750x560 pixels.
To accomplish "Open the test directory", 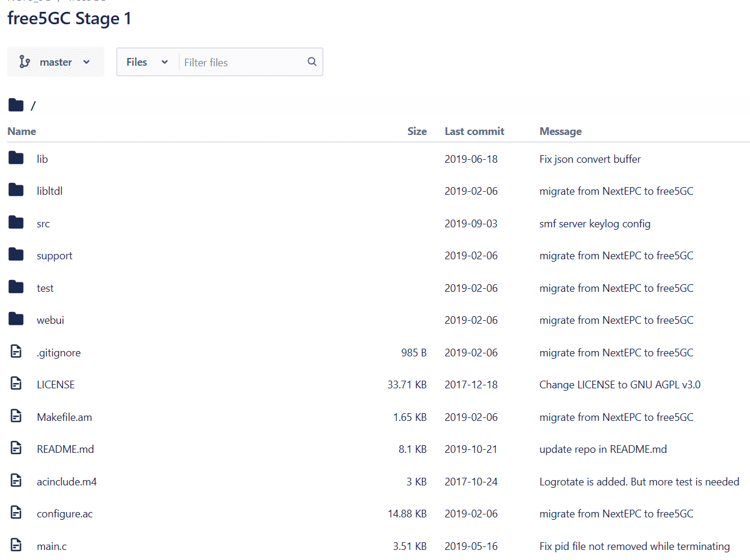I will click(45, 288).
